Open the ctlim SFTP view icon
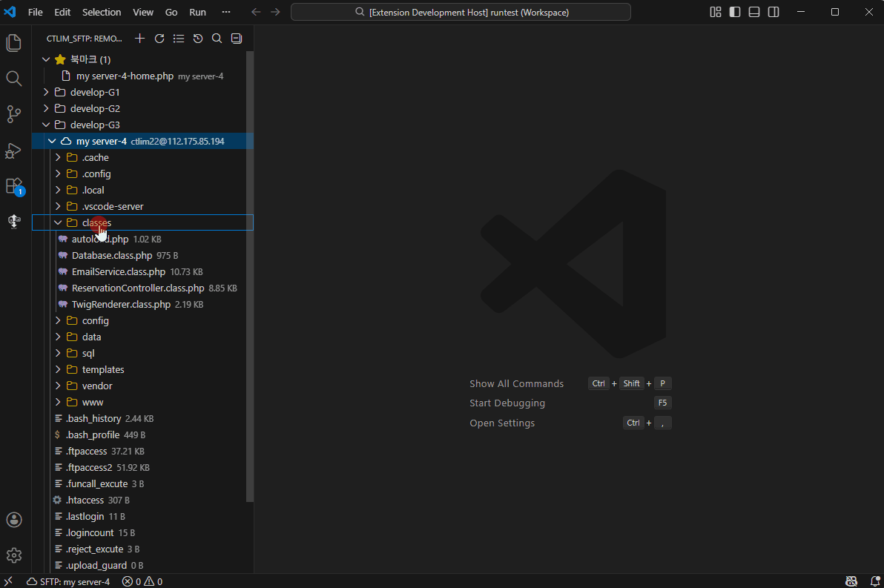 (x=14, y=221)
